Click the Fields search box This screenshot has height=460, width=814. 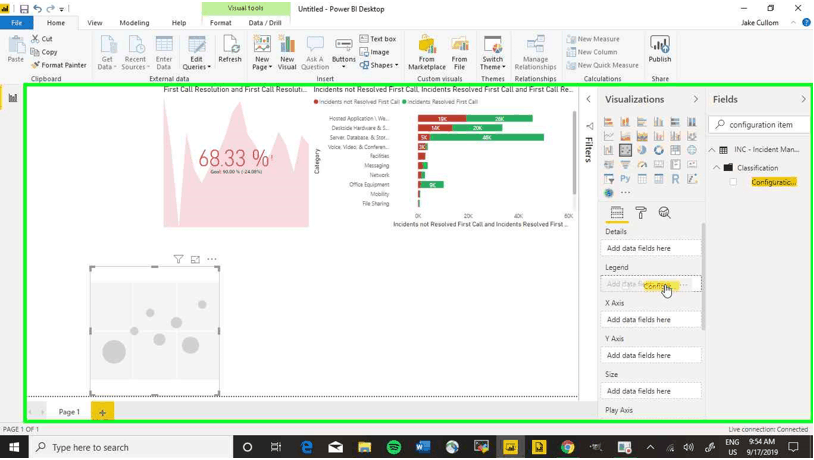[x=759, y=125]
